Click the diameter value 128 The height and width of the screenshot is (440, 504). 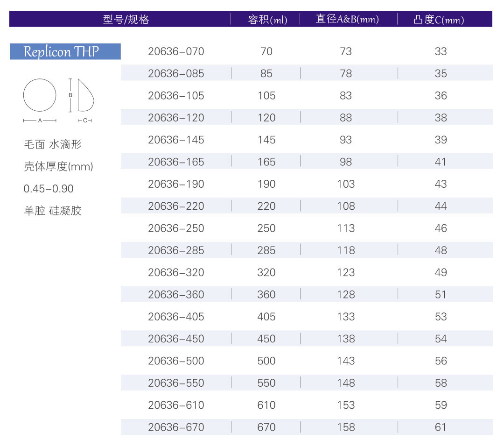point(346,295)
